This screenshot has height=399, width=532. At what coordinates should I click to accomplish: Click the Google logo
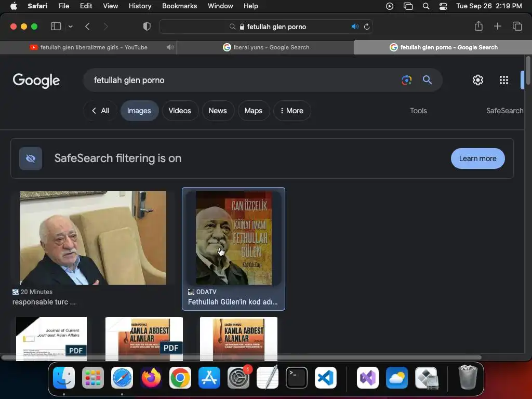[x=36, y=81]
